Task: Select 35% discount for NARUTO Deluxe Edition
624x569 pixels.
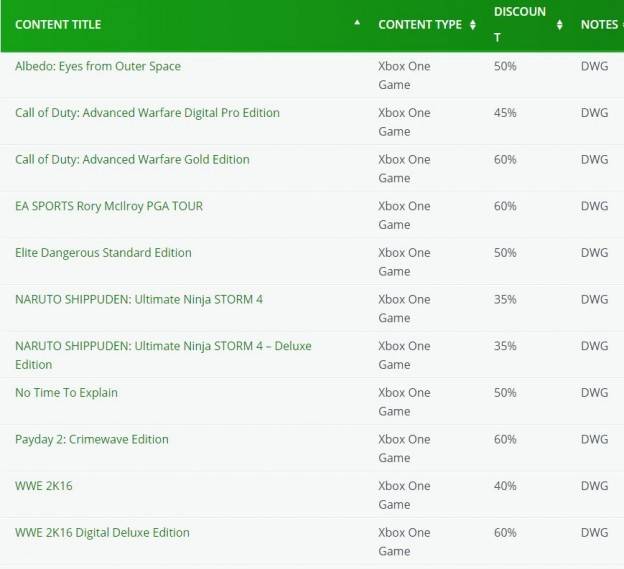Action: 505,346
